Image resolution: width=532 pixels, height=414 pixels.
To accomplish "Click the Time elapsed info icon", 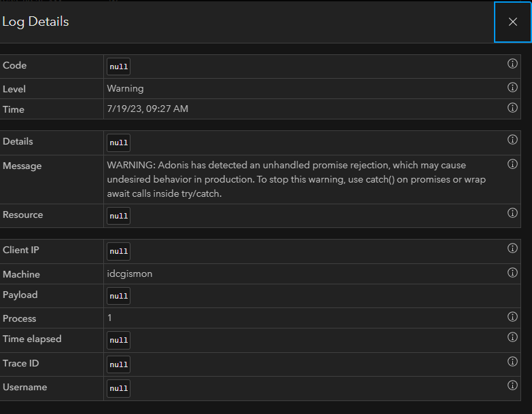I will pos(512,337).
